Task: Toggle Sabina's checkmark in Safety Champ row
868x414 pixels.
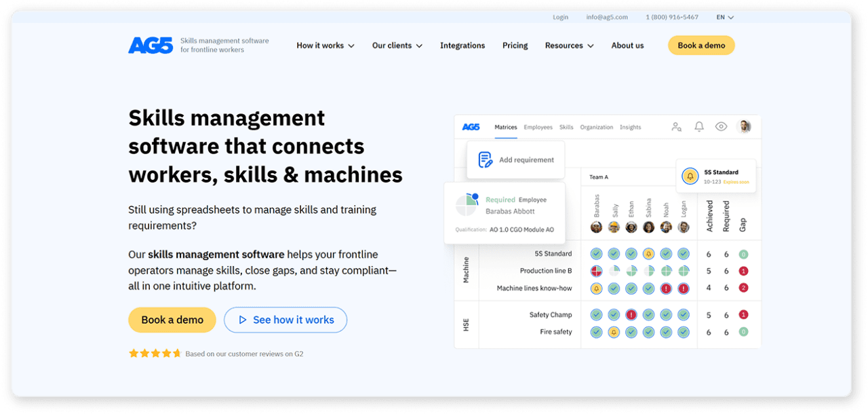Action: 649,315
